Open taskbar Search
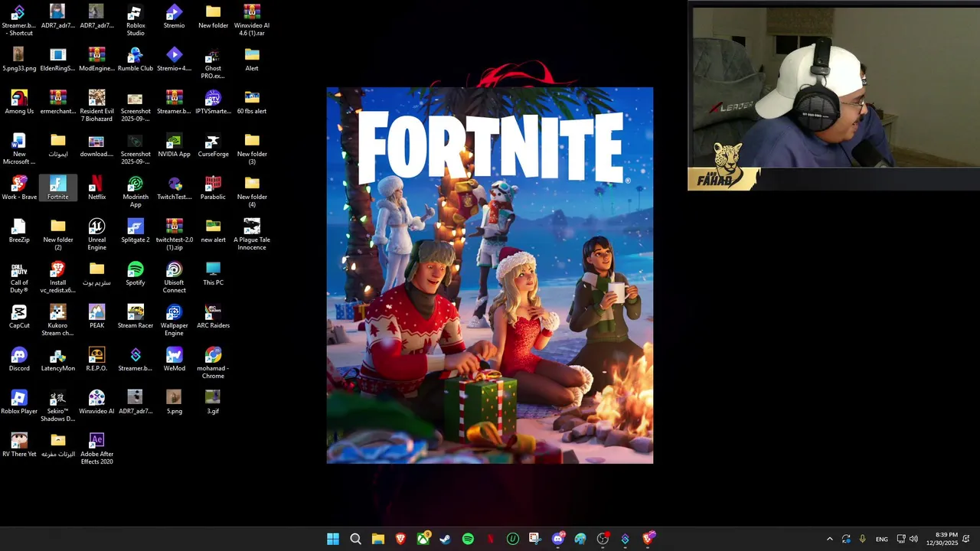Image resolution: width=980 pixels, height=551 pixels. click(x=355, y=539)
